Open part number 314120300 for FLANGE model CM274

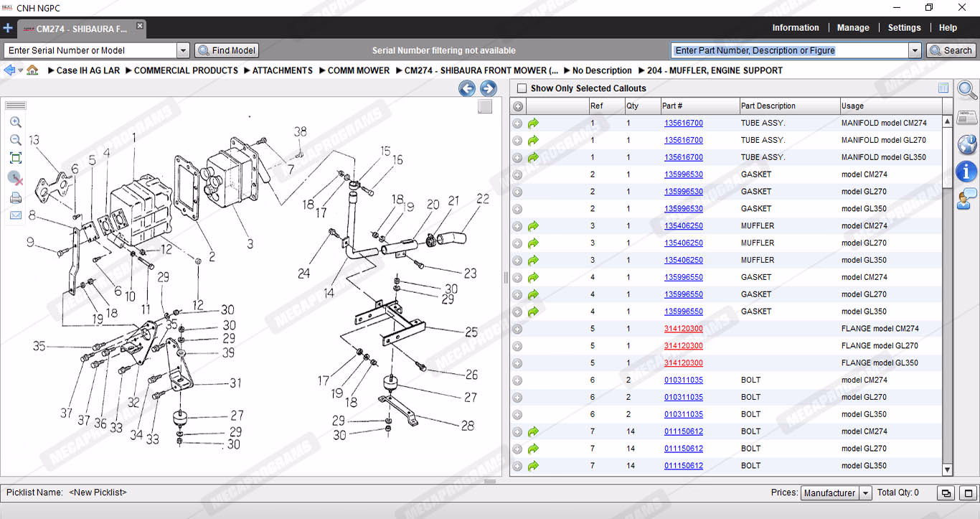coord(683,329)
